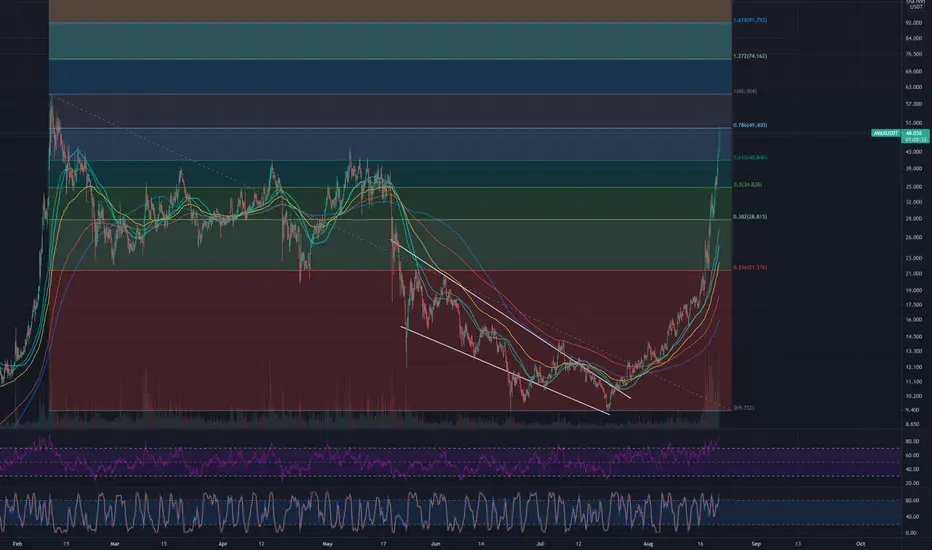Click the 14.500 price axis value
The image size is (932, 550).
913,337
